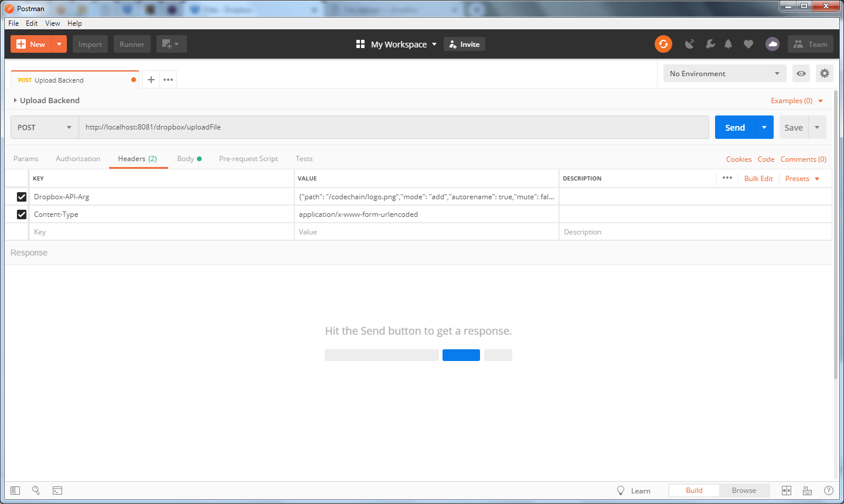Open the Learn lightbulb icon
Viewport: 844px width, 504px height.
(621, 491)
